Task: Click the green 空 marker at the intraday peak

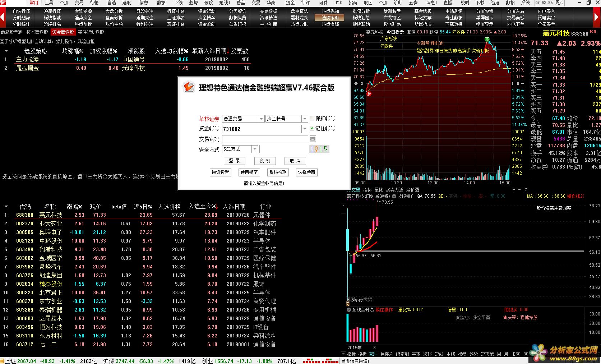Action: pos(487,39)
